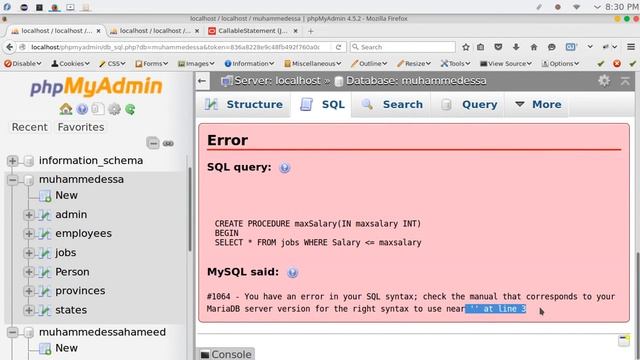This screenshot has height=360, width=640.
Task: Switch to the CallableStatement browser tab
Action: (253, 31)
